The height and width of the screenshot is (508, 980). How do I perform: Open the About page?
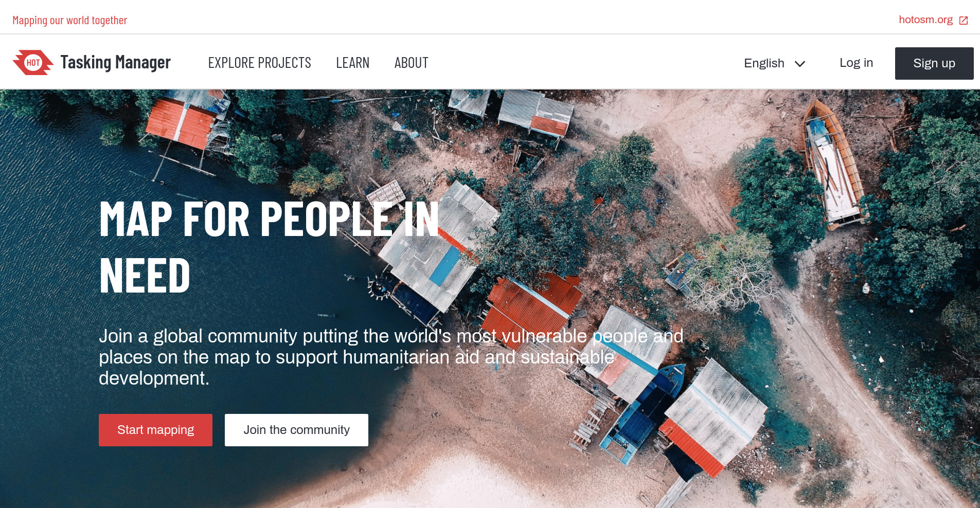411,63
